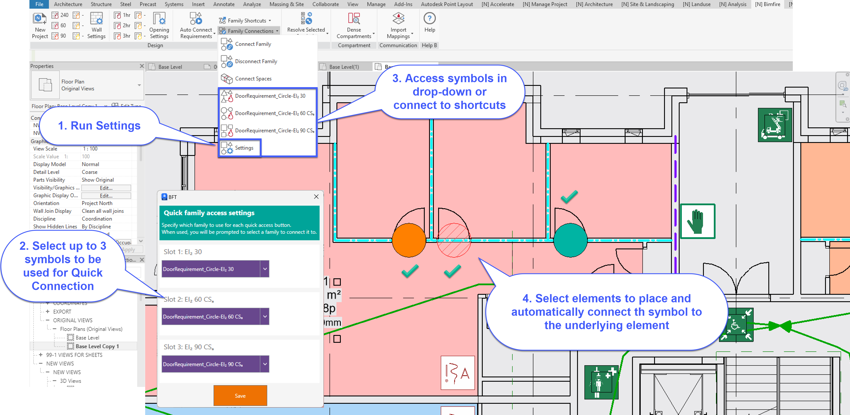Collapse the ORIGINAL VIEWS browser node
The width and height of the screenshot is (850, 415).
(48, 320)
